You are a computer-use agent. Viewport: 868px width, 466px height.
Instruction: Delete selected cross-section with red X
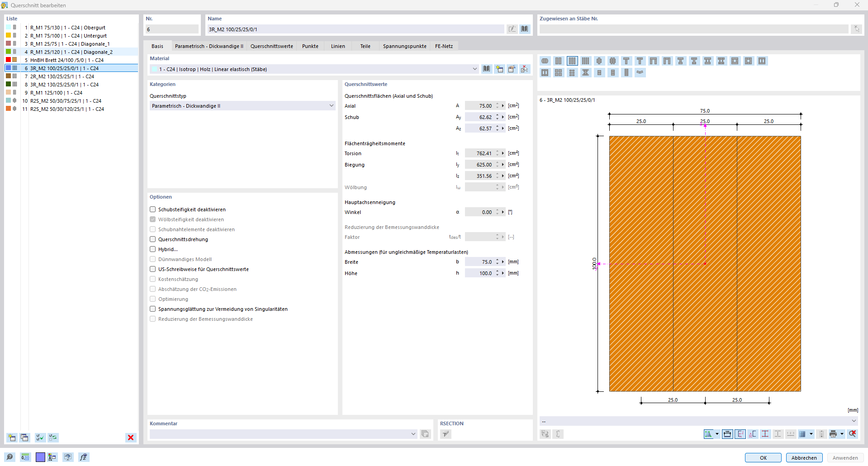[x=131, y=437]
